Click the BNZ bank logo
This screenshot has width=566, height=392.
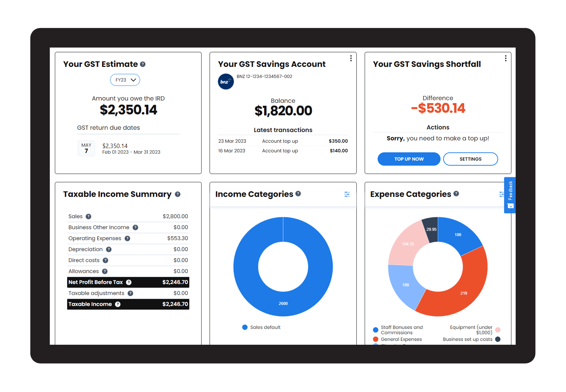pos(226,82)
